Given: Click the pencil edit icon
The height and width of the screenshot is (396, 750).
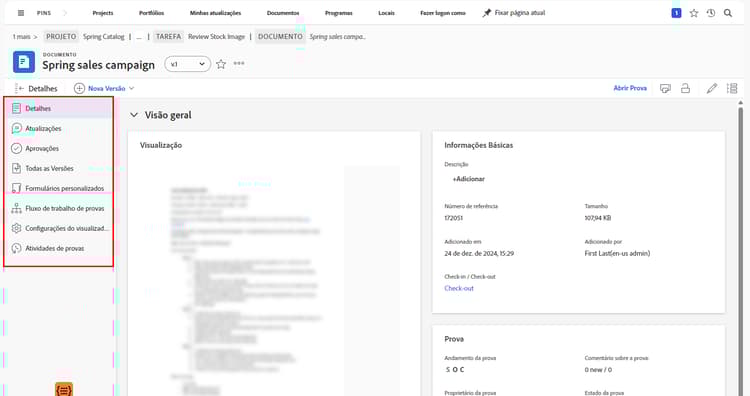Looking at the screenshot, I should pos(712,88).
